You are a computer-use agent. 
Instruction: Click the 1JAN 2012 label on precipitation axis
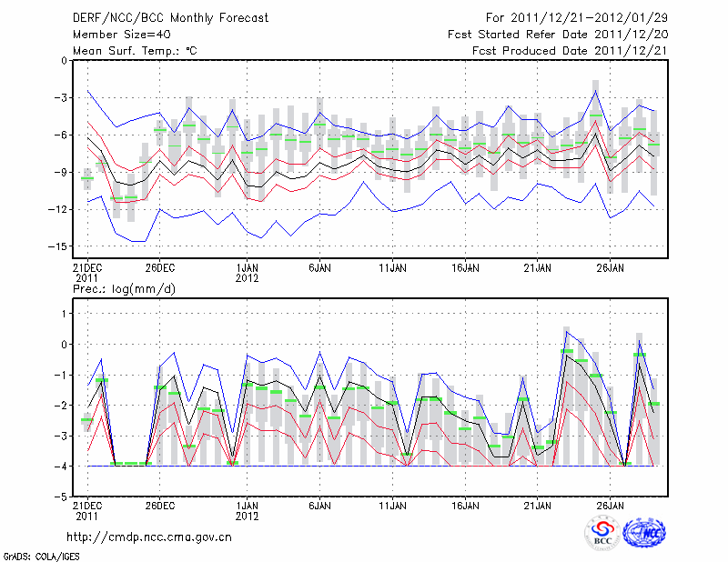coord(247,510)
